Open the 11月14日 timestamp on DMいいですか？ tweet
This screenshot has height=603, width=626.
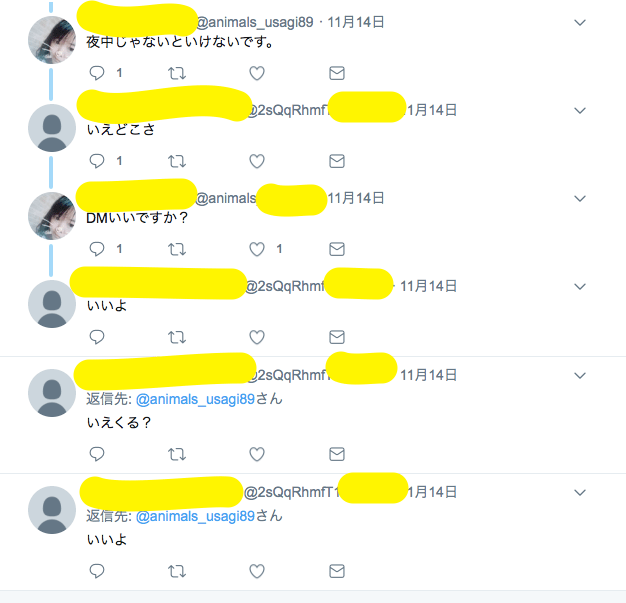356,198
